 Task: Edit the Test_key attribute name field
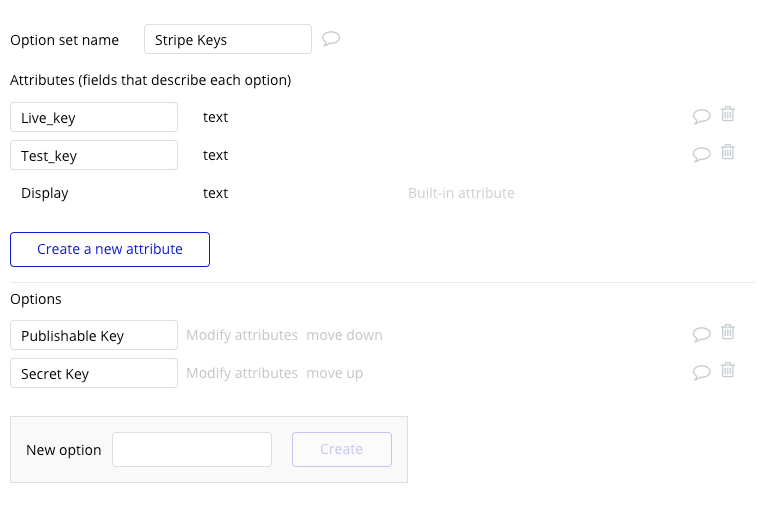tap(94, 155)
